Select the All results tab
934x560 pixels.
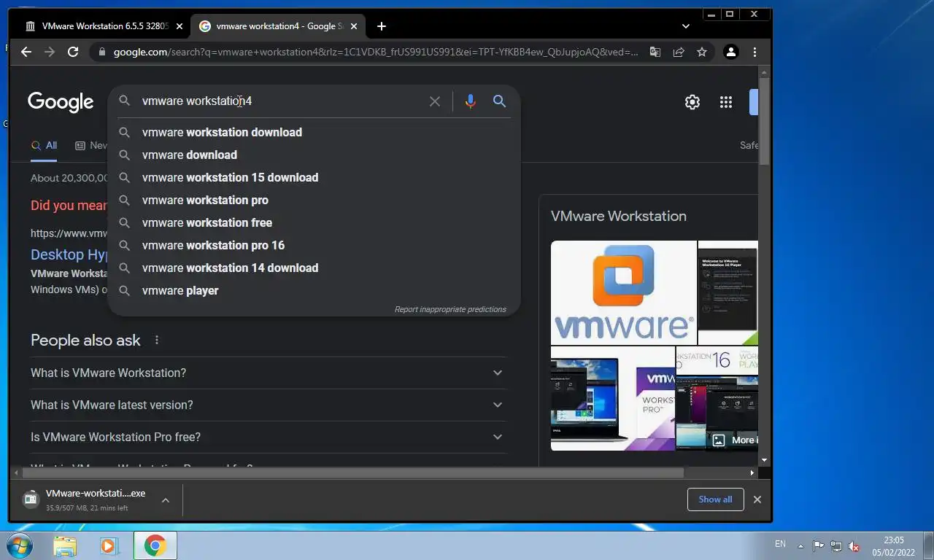44,146
